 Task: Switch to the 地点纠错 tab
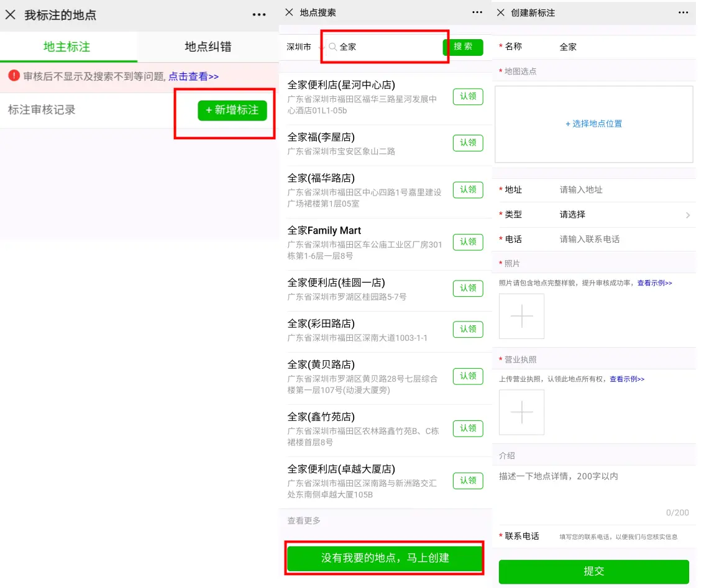(x=208, y=47)
